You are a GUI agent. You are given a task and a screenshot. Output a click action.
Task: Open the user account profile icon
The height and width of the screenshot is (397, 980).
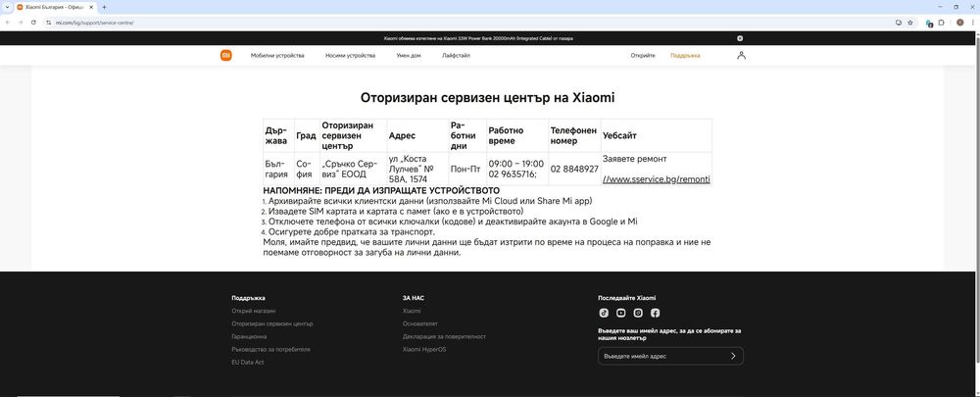pyautogui.click(x=741, y=55)
